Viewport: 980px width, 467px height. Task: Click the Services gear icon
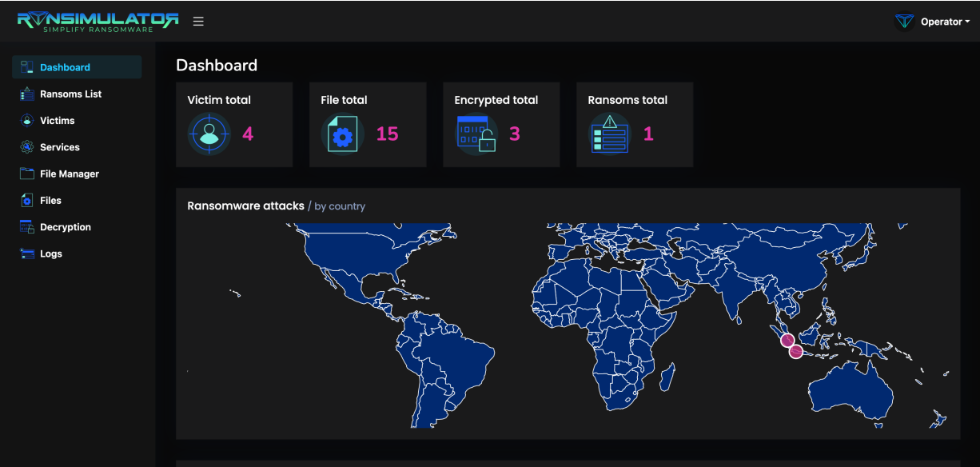coord(27,147)
